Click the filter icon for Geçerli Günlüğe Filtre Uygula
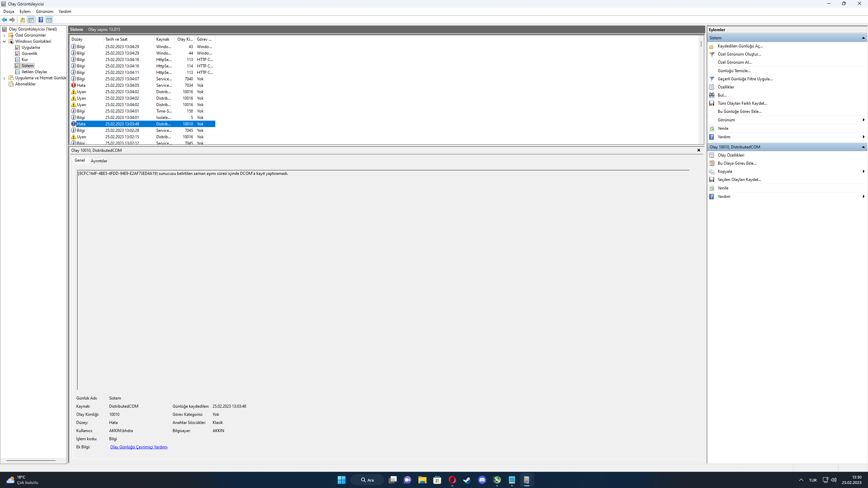Screen dimensions: 868x488 (712, 79)
